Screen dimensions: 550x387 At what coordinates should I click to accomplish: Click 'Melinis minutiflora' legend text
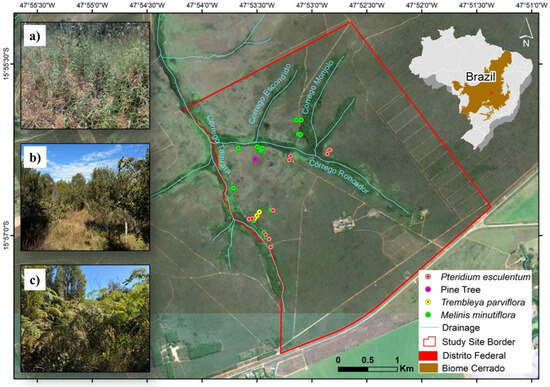478,315
